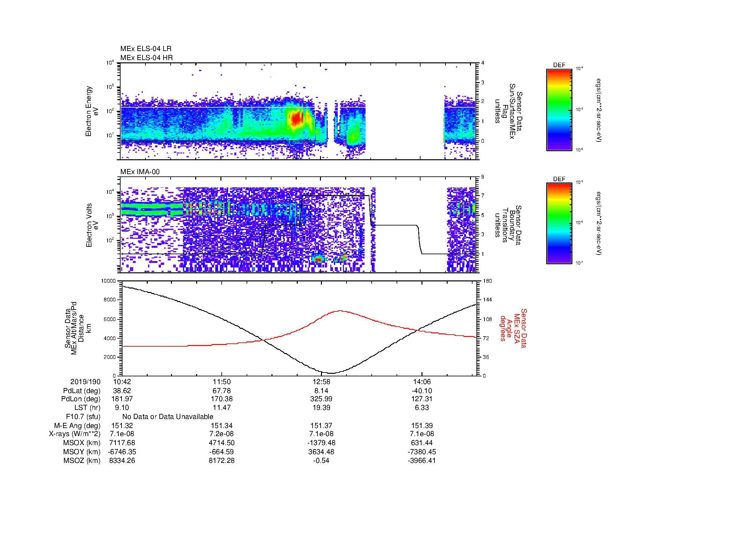Click MSOY value 3634.48
The image size is (756, 534).
321,452
